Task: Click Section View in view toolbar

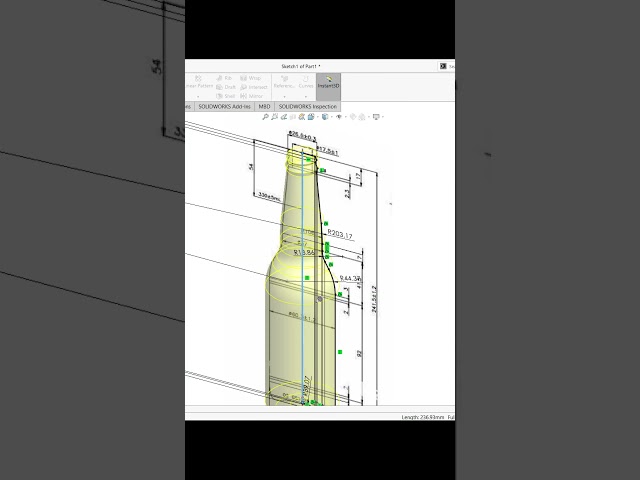Action: click(x=293, y=117)
